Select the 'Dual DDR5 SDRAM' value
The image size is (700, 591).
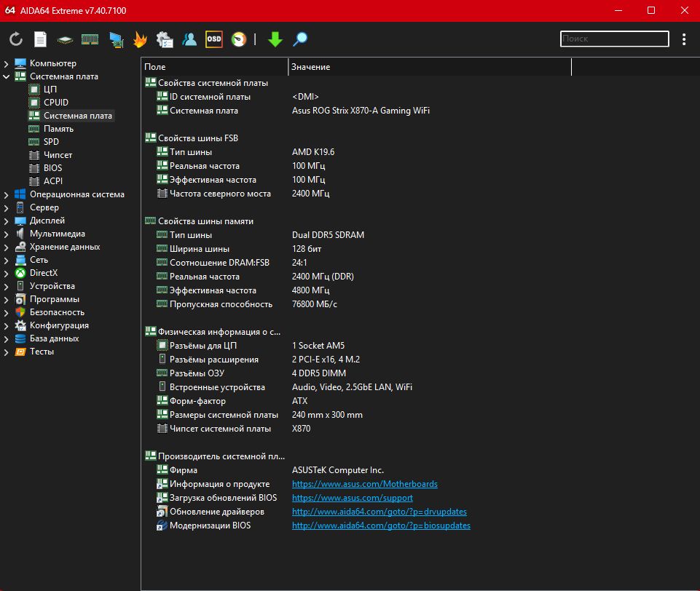pos(328,235)
